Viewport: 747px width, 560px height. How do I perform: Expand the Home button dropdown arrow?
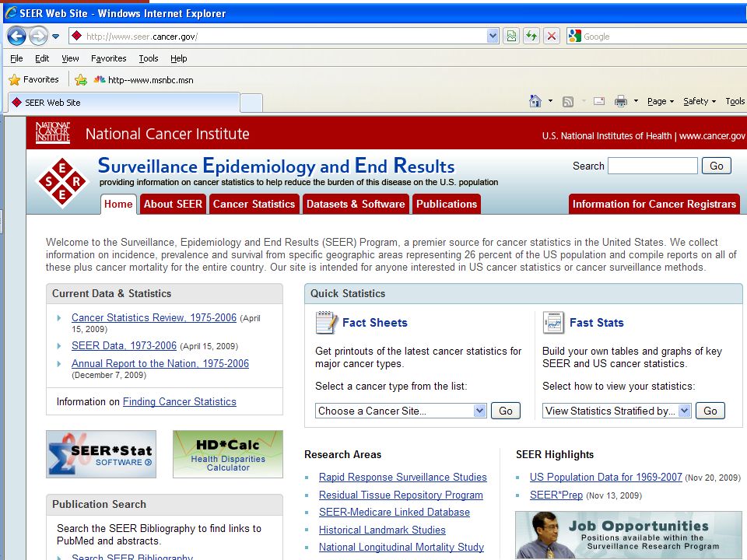[x=551, y=101]
